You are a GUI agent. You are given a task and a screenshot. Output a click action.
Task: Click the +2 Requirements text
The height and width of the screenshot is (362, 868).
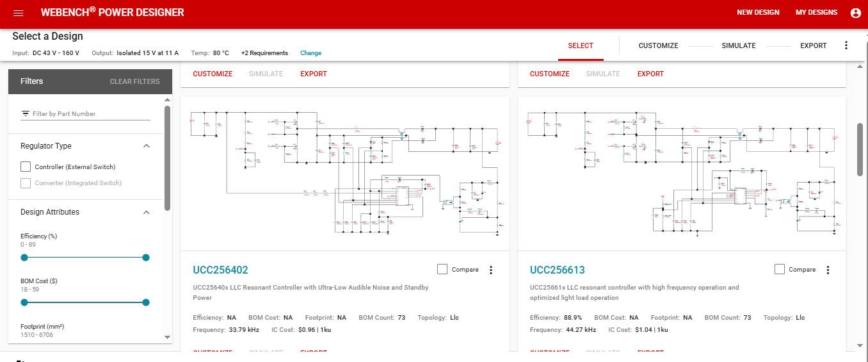click(x=264, y=53)
